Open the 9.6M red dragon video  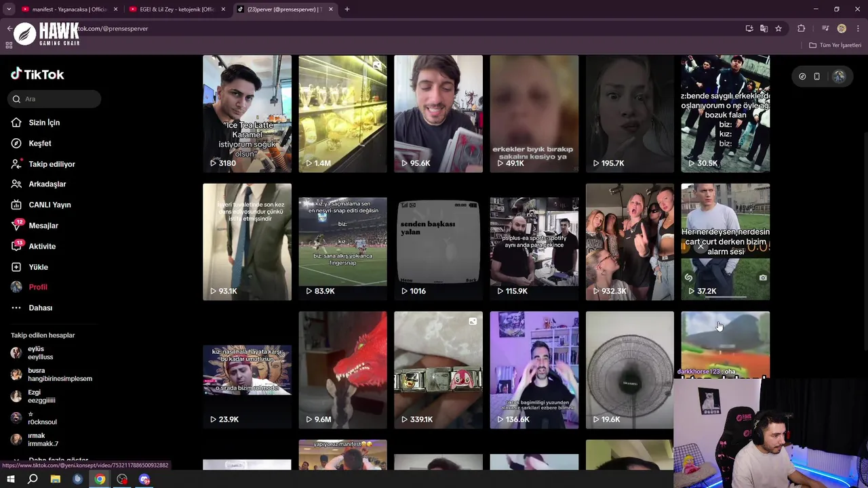tap(342, 370)
